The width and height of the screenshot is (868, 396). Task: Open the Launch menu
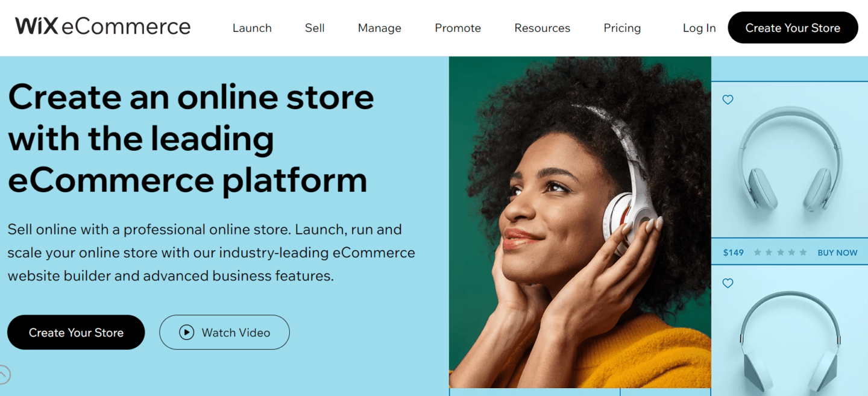click(x=252, y=28)
